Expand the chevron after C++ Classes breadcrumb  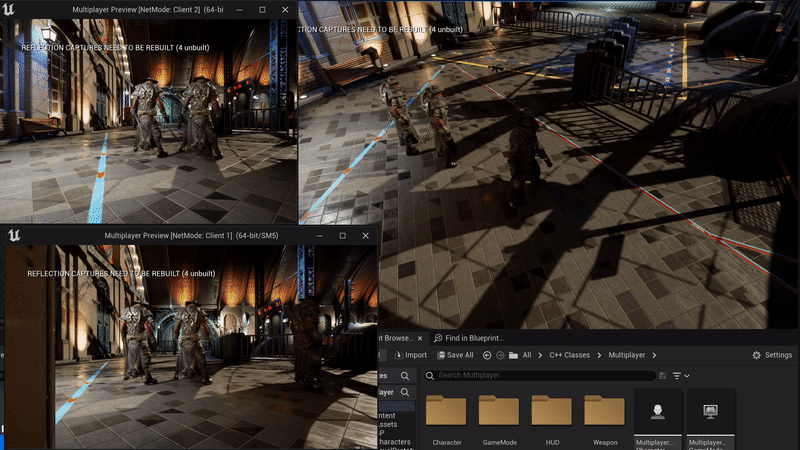[599, 355]
